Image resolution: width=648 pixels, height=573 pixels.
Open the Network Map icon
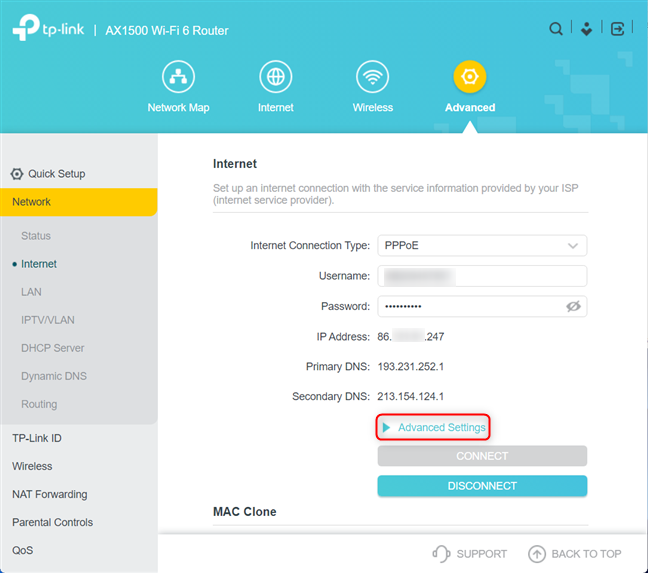[178, 76]
